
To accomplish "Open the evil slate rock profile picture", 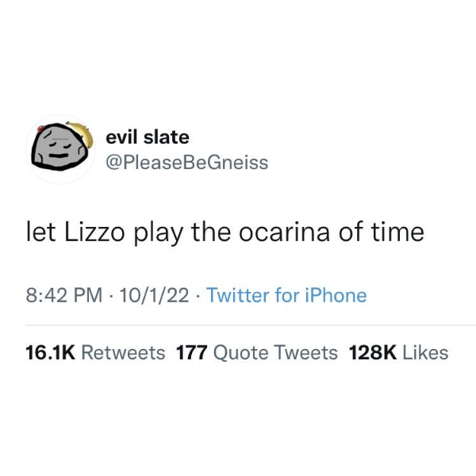I will click(61, 149).
